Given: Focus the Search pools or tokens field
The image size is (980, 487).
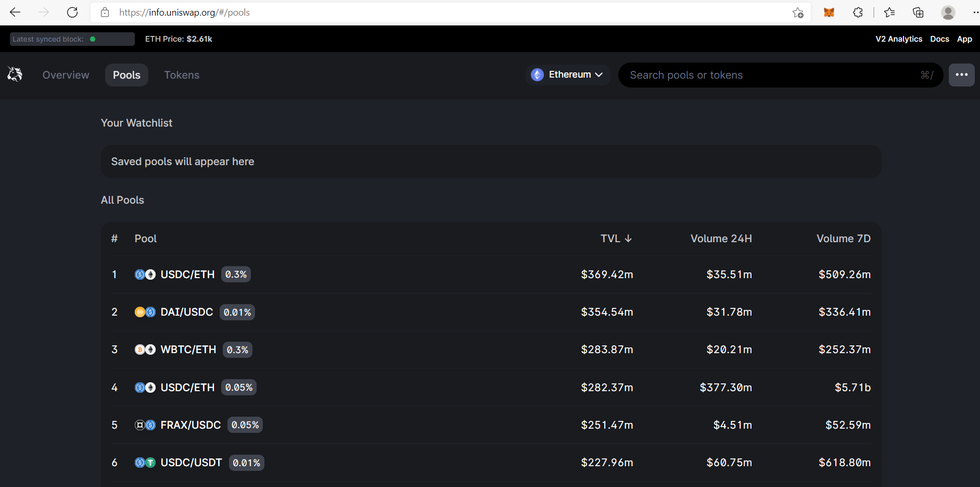Looking at the screenshot, I should tap(780, 75).
